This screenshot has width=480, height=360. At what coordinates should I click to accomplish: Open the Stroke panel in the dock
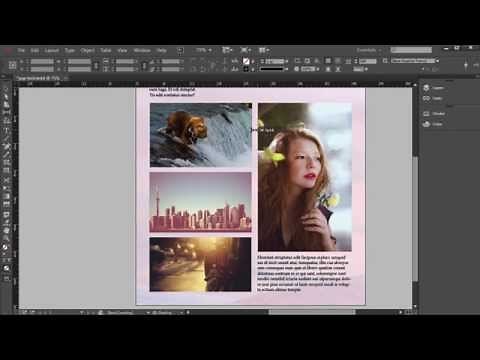click(434, 114)
